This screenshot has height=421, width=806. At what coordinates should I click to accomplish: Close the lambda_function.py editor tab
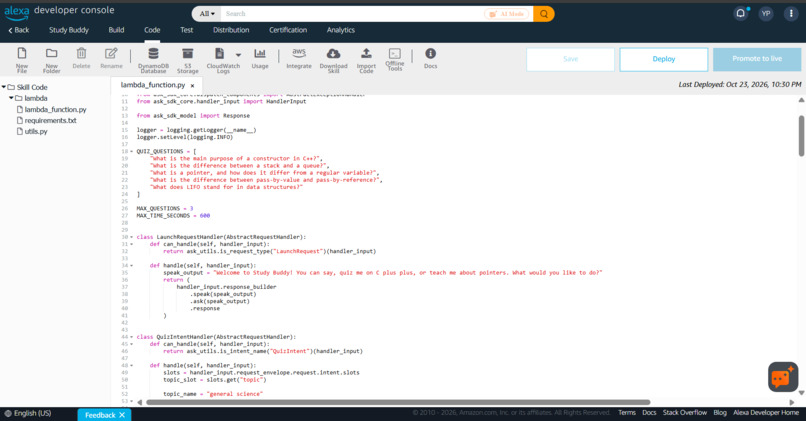(x=192, y=86)
